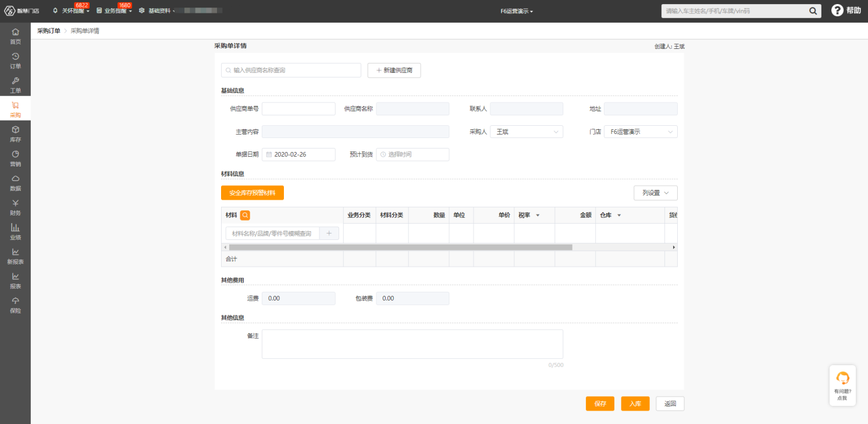Select the 采购 purchase sidebar icon
Screen dimensions: 868x424
pos(15,109)
